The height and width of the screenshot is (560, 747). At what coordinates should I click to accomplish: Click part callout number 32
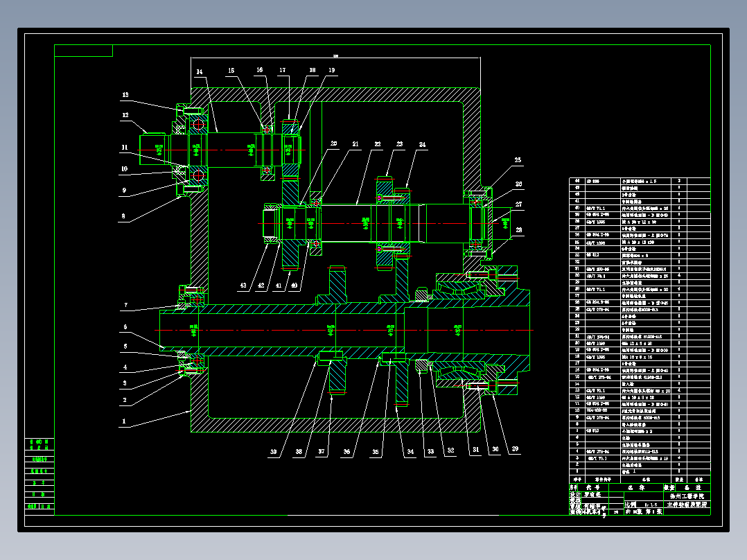click(450, 450)
